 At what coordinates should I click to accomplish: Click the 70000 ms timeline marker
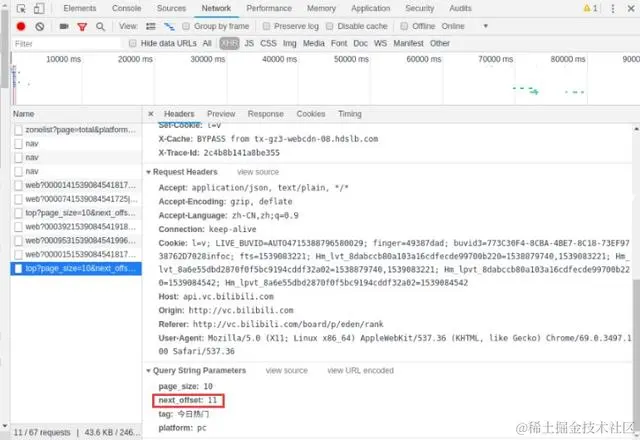496,59
